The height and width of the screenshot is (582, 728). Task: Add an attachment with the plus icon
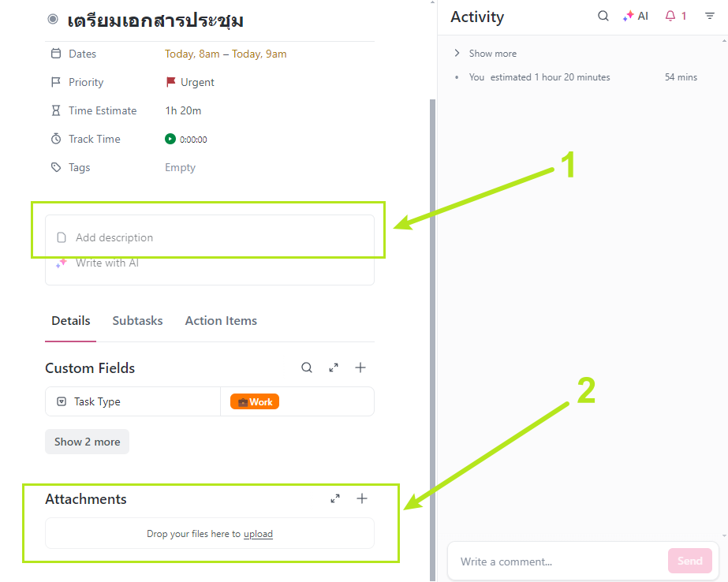tap(362, 498)
